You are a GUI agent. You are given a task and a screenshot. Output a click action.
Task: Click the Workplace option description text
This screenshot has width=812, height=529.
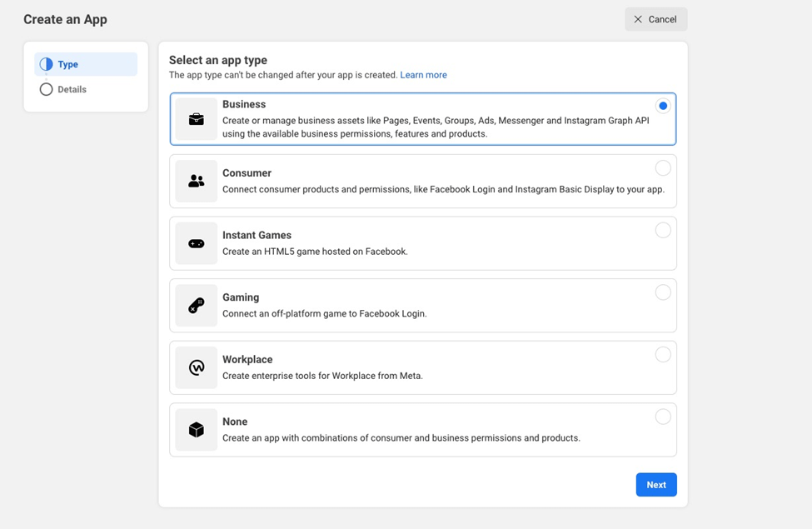click(322, 376)
